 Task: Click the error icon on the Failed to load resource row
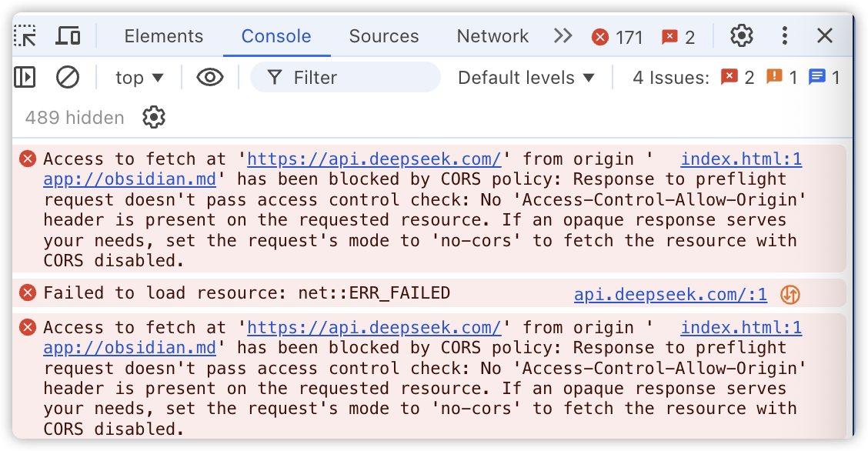(x=28, y=292)
